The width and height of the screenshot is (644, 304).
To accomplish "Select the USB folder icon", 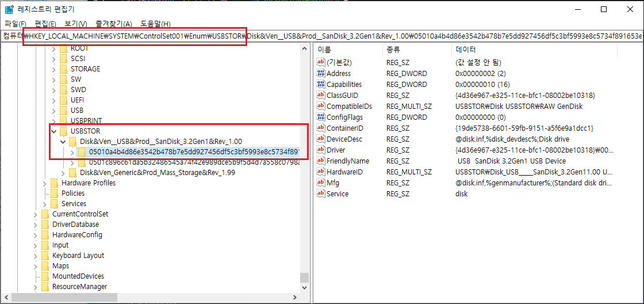I will pyautogui.click(x=63, y=110).
